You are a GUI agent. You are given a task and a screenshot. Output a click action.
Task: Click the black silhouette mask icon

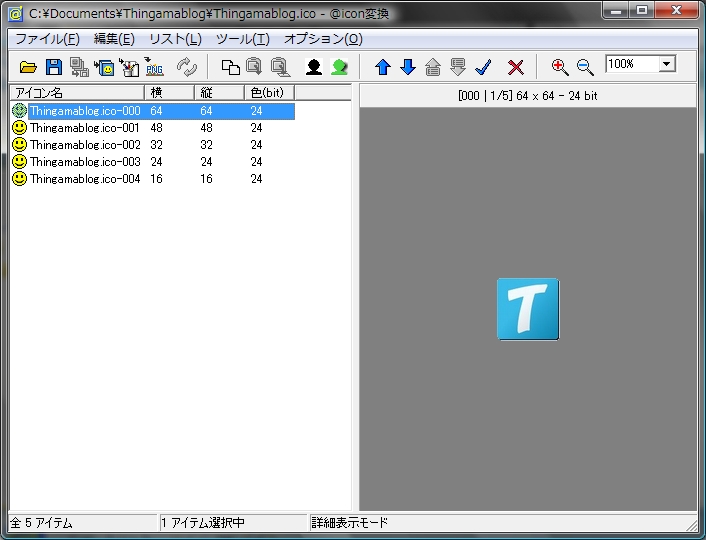coord(313,67)
